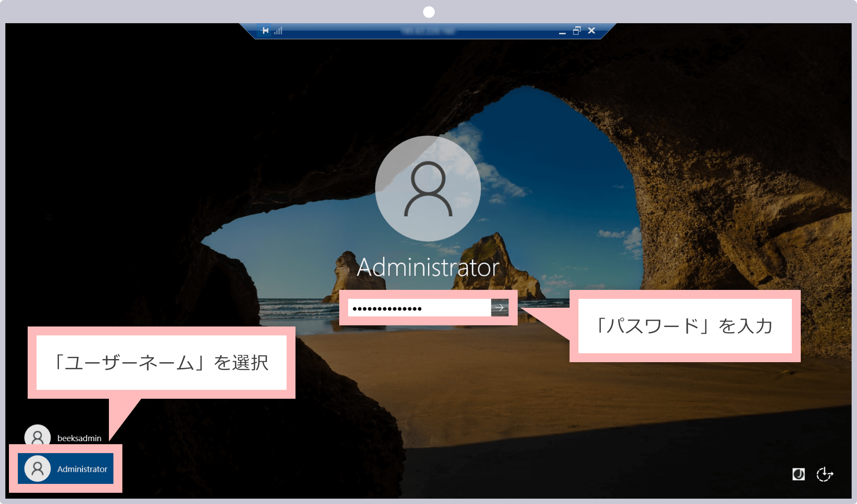The width and height of the screenshot is (857, 504).
Task: Click the large Administrator profile picture
Action: tap(428, 188)
